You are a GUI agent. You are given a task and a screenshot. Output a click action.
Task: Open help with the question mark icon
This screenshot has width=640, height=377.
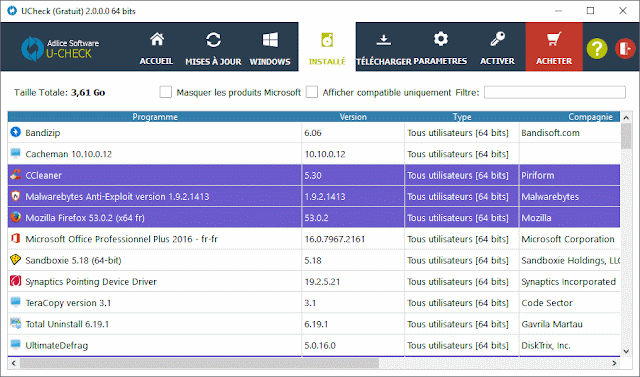[597, 49]
